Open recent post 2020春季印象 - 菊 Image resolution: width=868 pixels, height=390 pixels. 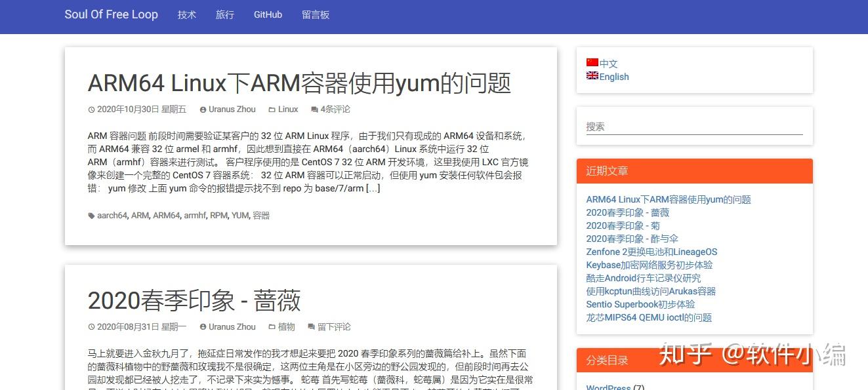coord(623,226)
